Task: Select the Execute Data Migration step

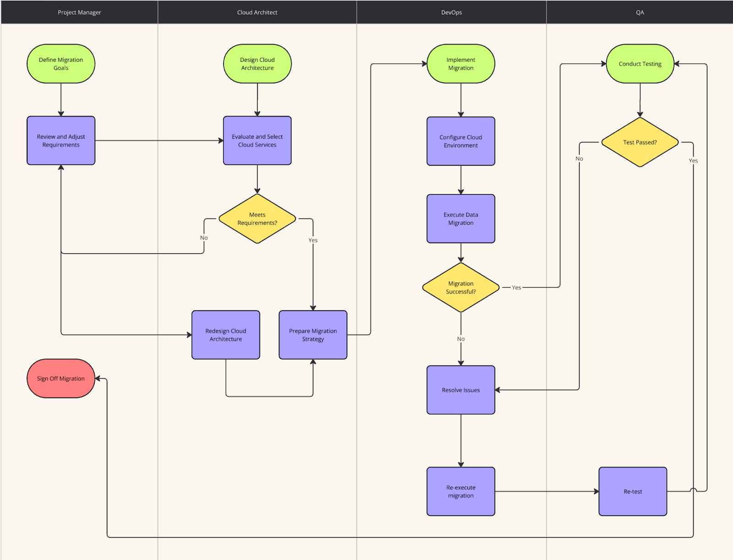Action: pos(460,218)
